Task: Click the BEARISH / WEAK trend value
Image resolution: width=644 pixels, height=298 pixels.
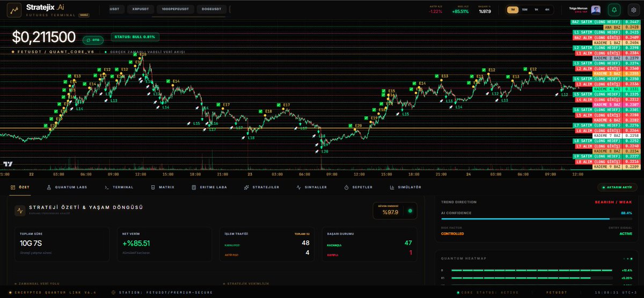Action: [x=612, y=202]
